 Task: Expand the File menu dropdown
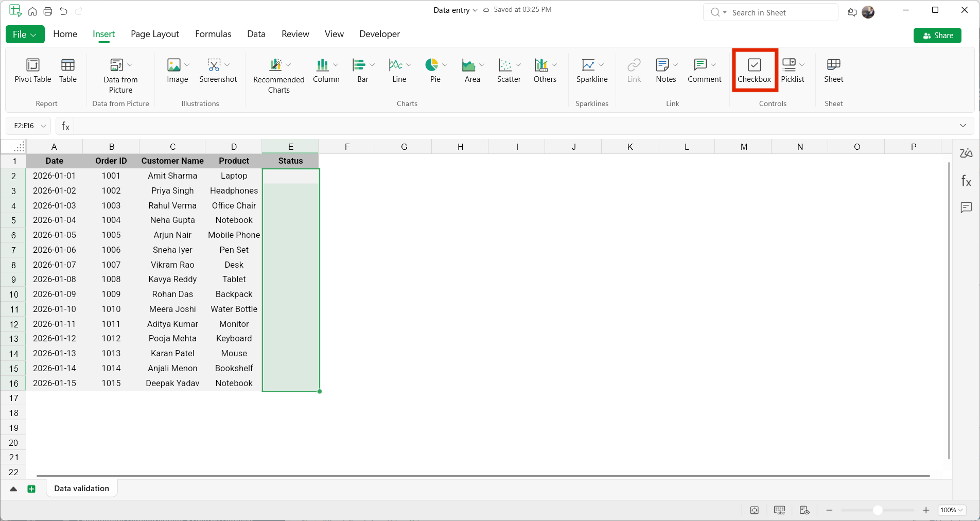tap(25, 34)
